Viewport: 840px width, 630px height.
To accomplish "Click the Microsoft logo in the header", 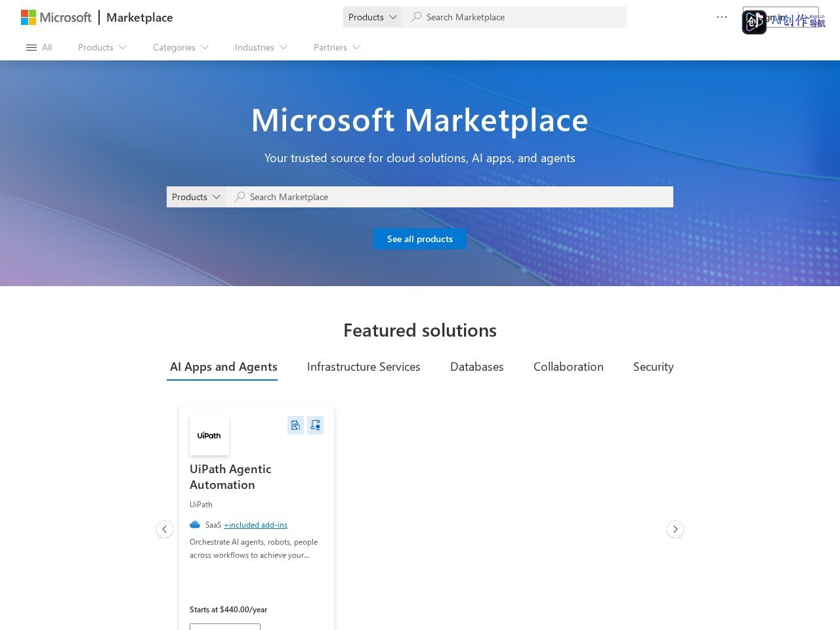I will [56, 17].
